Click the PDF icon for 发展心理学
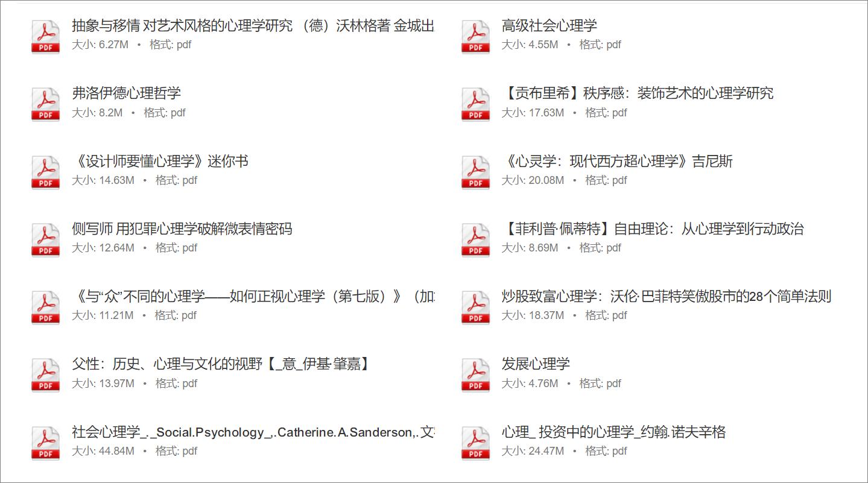Image resolution: width=868 pixels, height=483 pixels. click(474, 374)
